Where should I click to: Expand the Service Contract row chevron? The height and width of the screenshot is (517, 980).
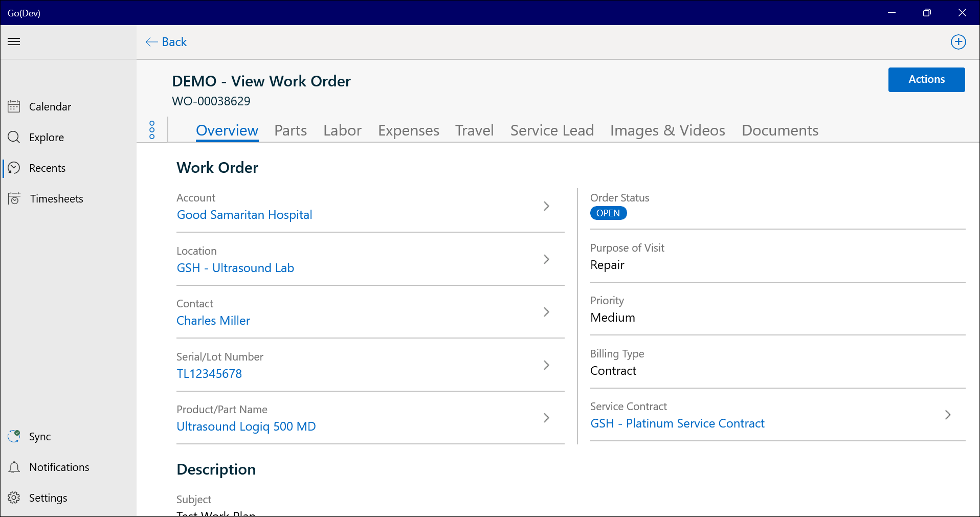(948, 415)
